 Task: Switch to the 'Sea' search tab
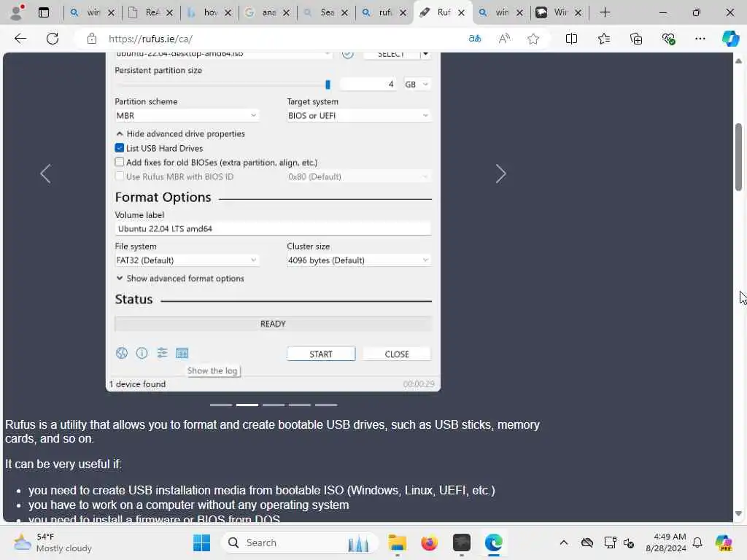[x=326, y=12]
